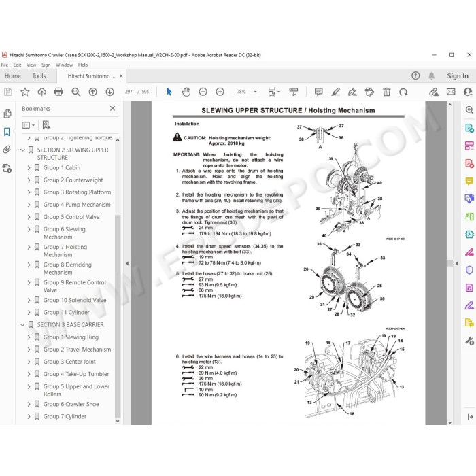Add a sticky note comment
The width and height of the screenshot is (476, 476).
coord(318,92)
